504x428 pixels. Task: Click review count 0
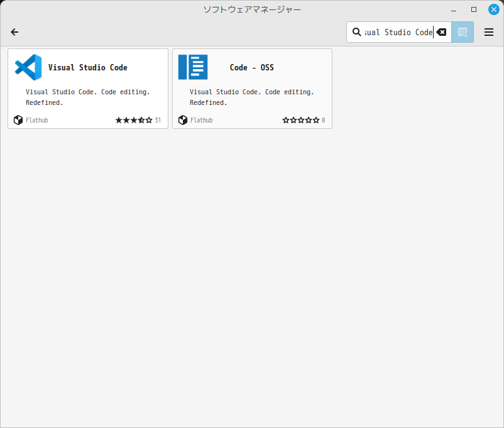324,120
